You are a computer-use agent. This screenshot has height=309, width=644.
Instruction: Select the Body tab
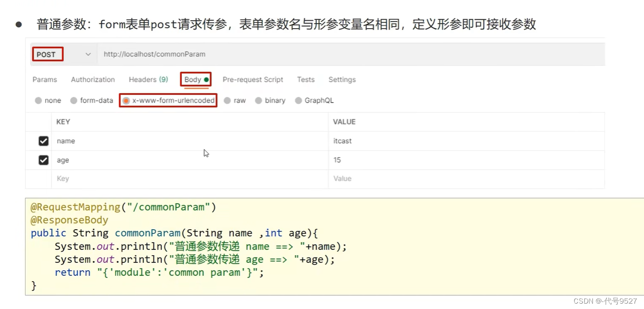(x=196, y=80)
